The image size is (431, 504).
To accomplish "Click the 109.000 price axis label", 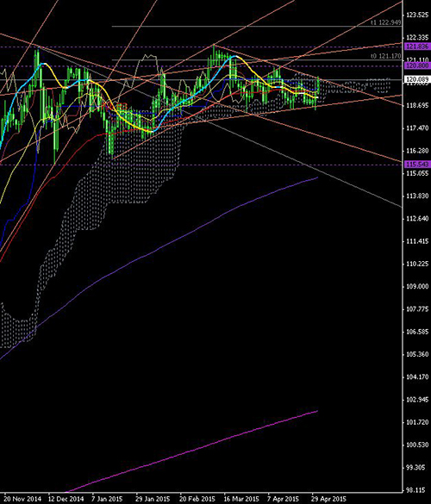I will tap(417, 287).
